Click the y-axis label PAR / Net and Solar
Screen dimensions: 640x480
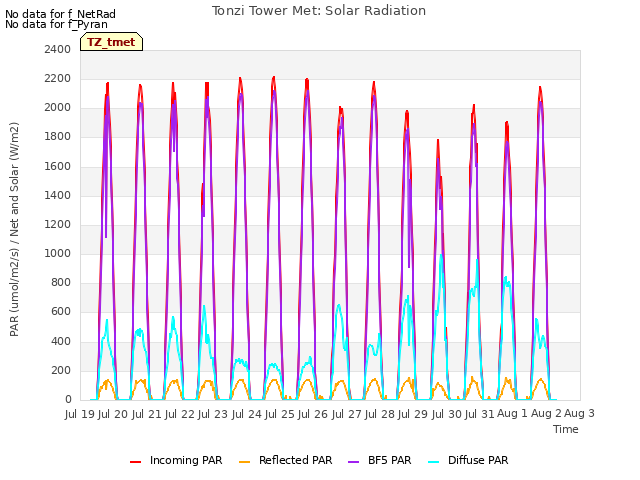(14, 229)
